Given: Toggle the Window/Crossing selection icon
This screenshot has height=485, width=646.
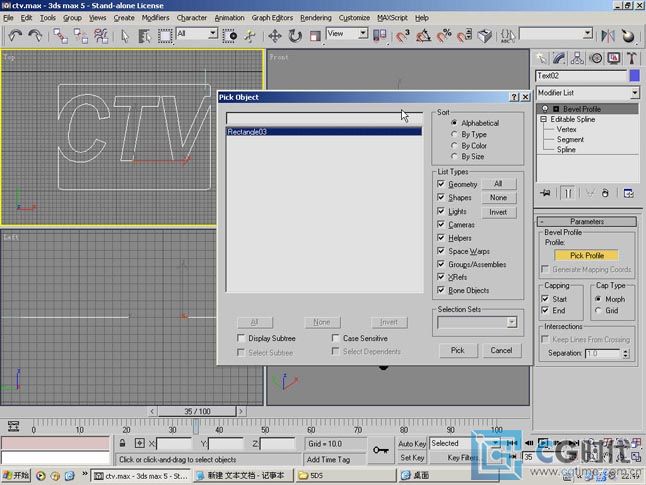Looking at the screenshot, I should coord(230,36).
